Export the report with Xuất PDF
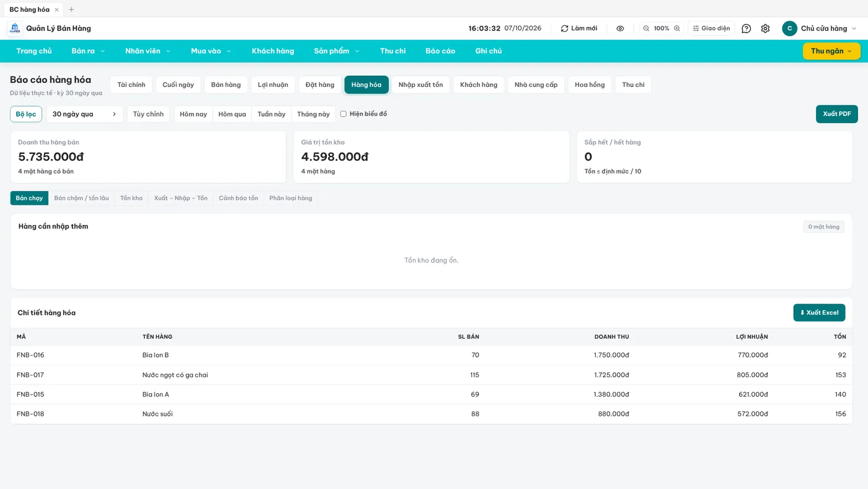Image resolution: width=868 pixels, height=489 pixels. click(837, 114)
